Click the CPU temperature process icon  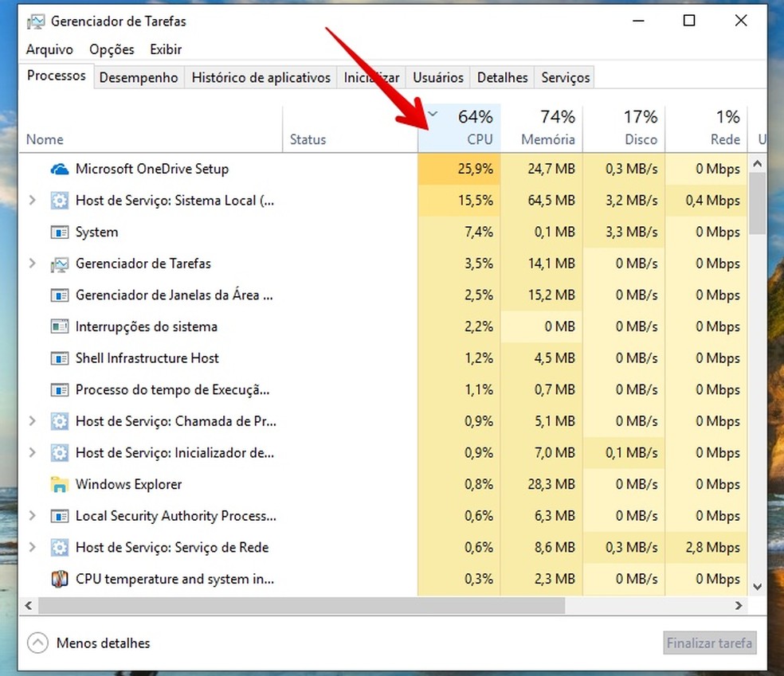pyautogui.click(x=60, y=579)
